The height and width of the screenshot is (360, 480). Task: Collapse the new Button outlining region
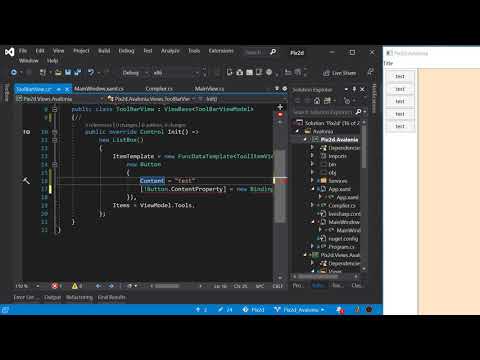click(x=55, y=164)
